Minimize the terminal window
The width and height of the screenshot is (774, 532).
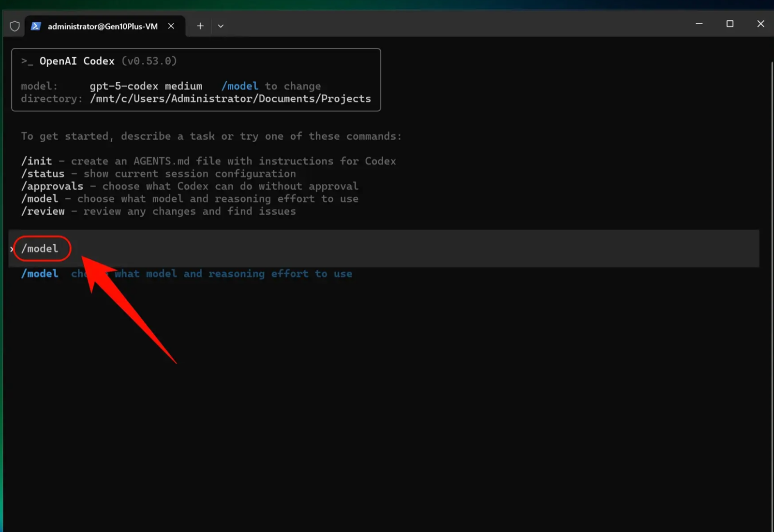(x=699, y=24)
